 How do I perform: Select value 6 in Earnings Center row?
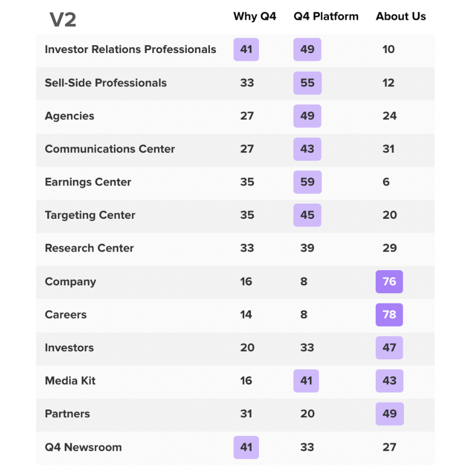click(x=386, y=182)
